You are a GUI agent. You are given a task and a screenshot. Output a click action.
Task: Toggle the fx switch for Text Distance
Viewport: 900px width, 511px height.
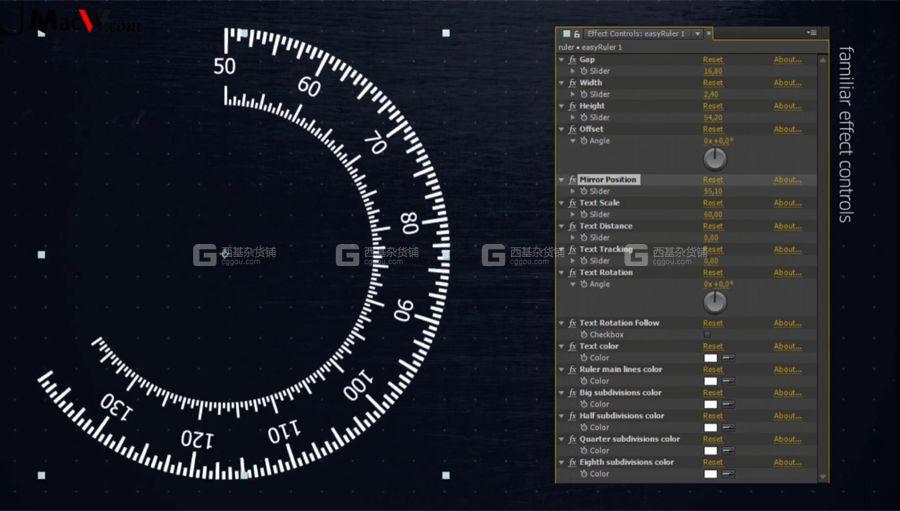[572, 226]
